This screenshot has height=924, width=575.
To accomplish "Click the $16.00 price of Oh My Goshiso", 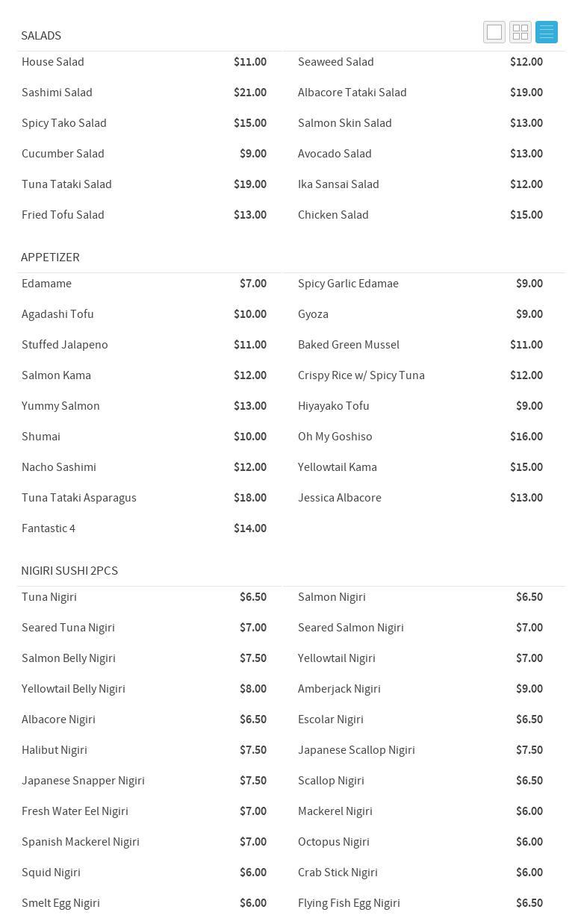I will (x=526, y=437).
